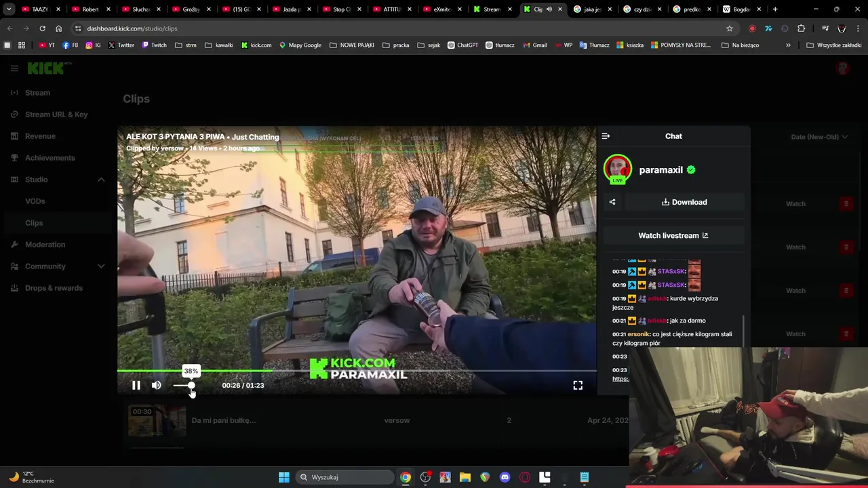
Task: Open Discord from taskbar
Action: click(x=505, y=477)
